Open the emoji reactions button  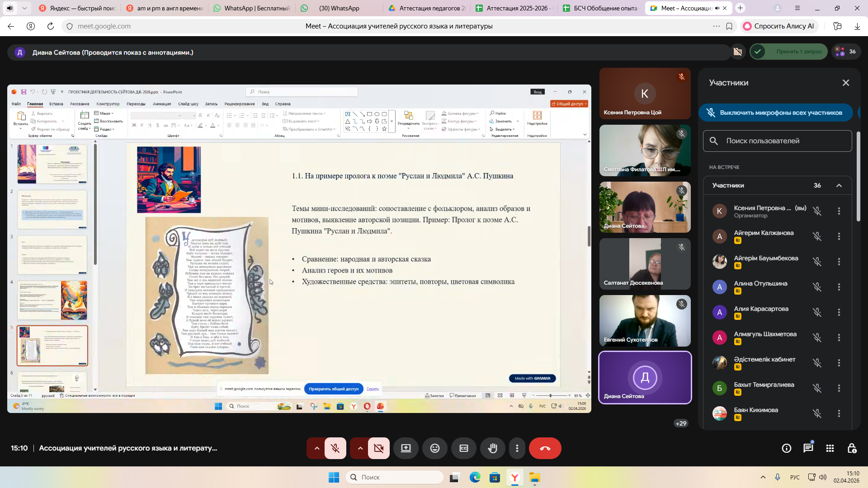pos(434,448)
